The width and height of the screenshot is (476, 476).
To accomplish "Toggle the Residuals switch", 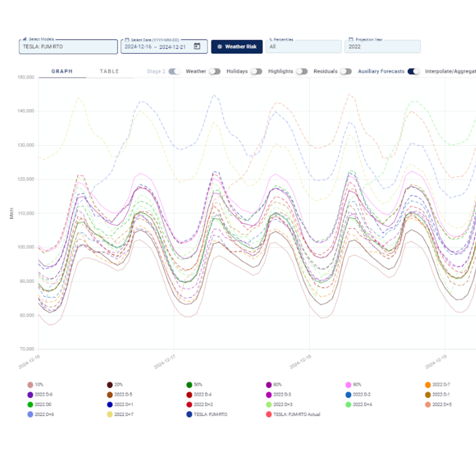I will (x=346, y=71).
